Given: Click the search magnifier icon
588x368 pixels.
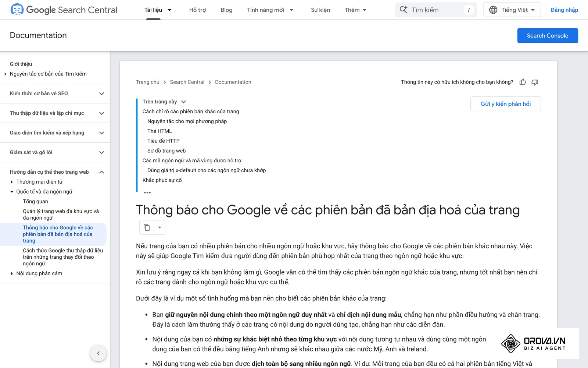Looking at the screenshot, I should 404,10.
